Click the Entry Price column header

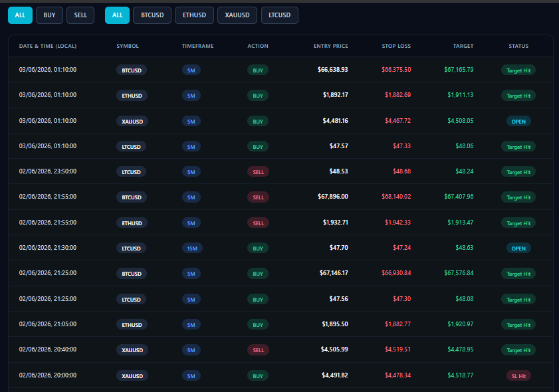click(x=330, y=46)
